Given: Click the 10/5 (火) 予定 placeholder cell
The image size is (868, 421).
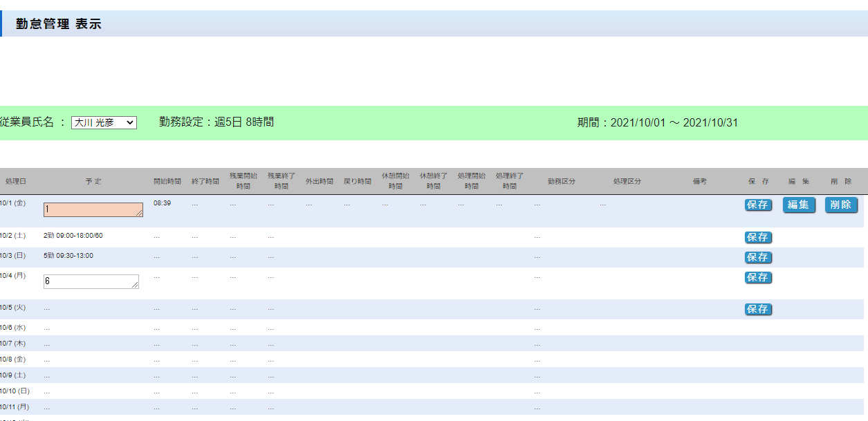Looking at the screenshot, I should click(x=47, y=308).
